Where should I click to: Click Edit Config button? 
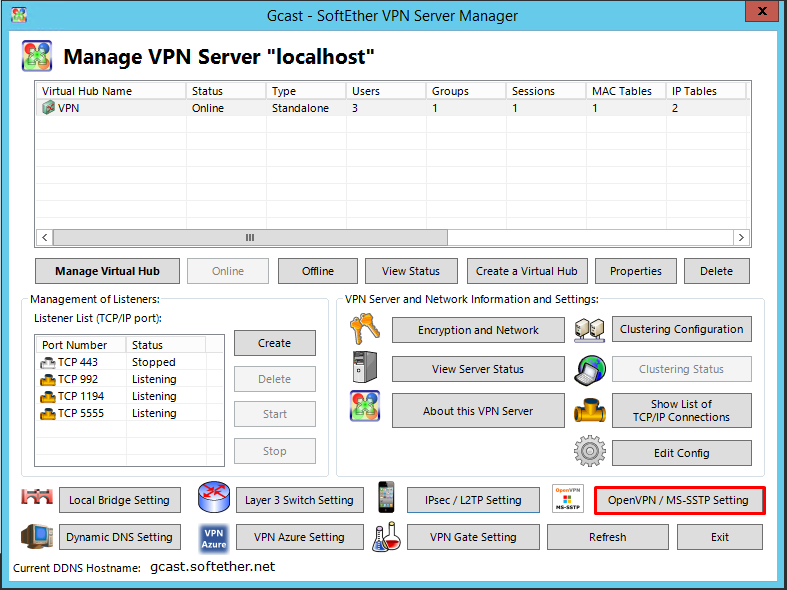682,453
